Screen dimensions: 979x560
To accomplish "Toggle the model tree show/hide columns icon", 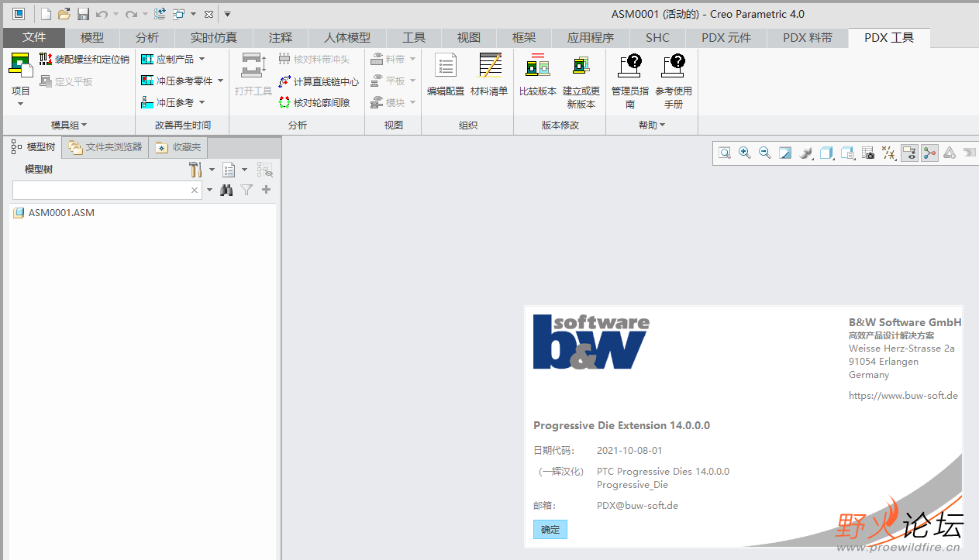I will [x=265, y=170].
